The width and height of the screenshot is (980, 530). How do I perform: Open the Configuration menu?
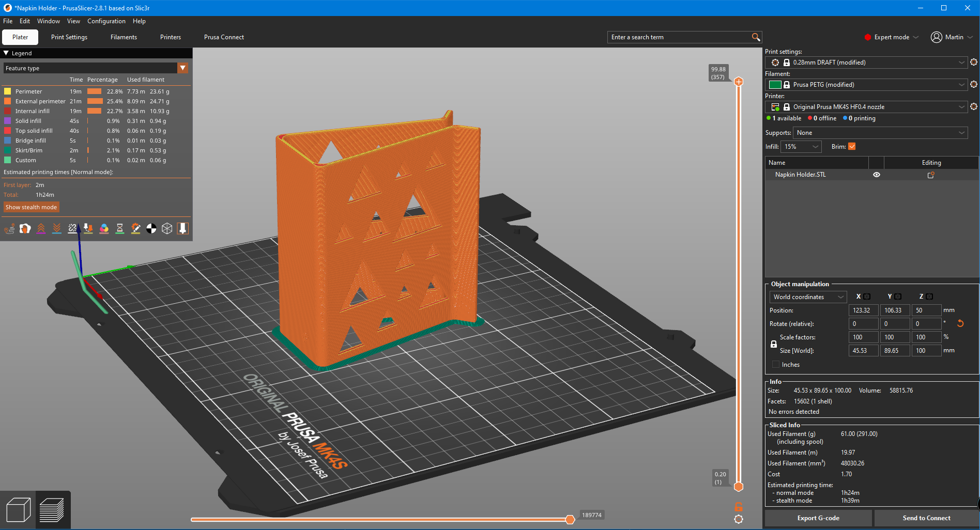[106, 21]
